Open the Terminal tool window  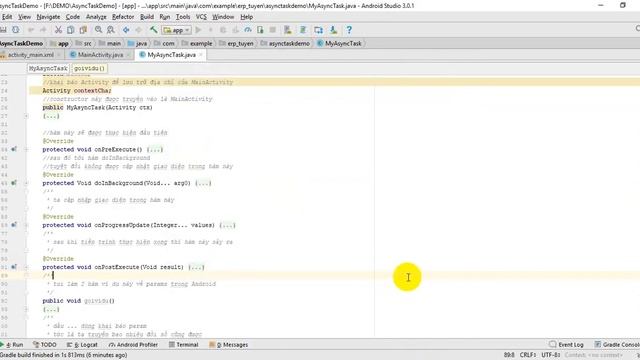pos(184,344)
